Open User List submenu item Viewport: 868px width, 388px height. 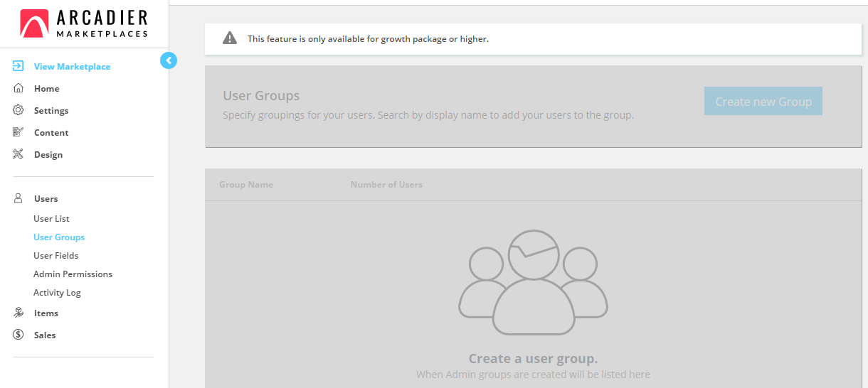(51, 219)
